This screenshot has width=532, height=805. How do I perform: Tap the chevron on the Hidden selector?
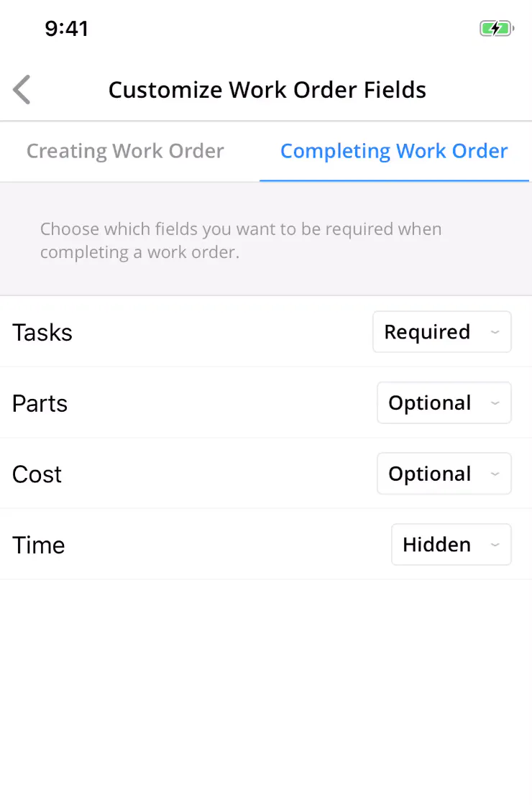point(495,545)
